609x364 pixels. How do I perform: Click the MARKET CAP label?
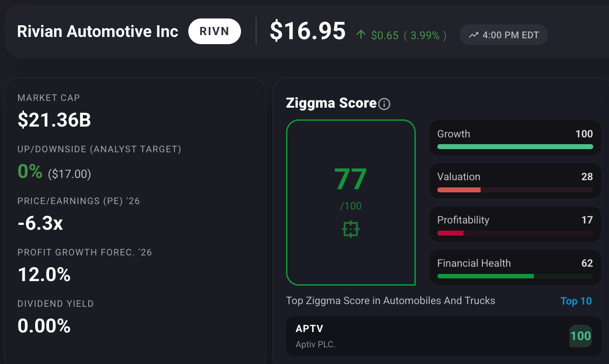49,98
